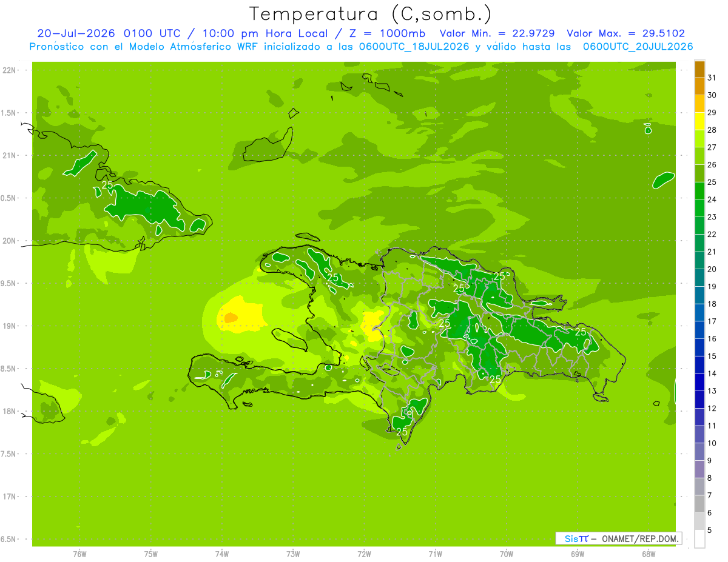Click the '8.5N' latitude axis label

tap(9, 369)
